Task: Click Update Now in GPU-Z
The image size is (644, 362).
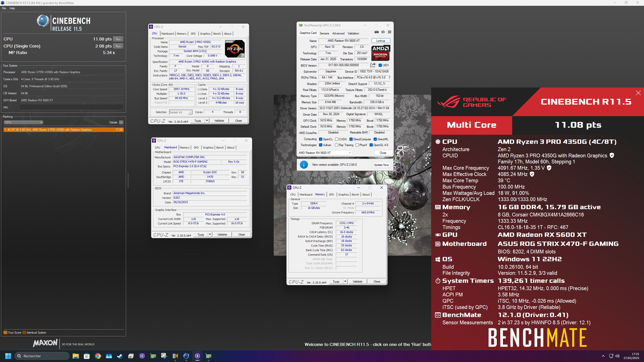Action: point(381,165)
